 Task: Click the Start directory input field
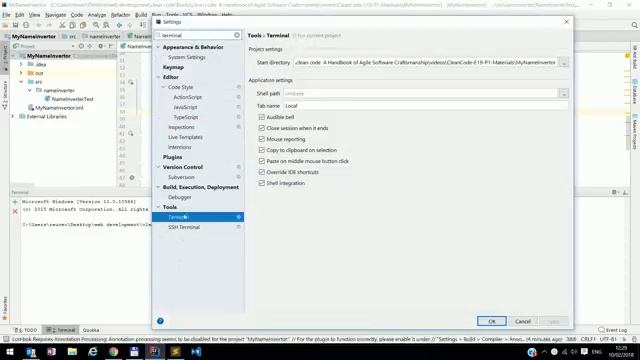[x=425, y=63]
